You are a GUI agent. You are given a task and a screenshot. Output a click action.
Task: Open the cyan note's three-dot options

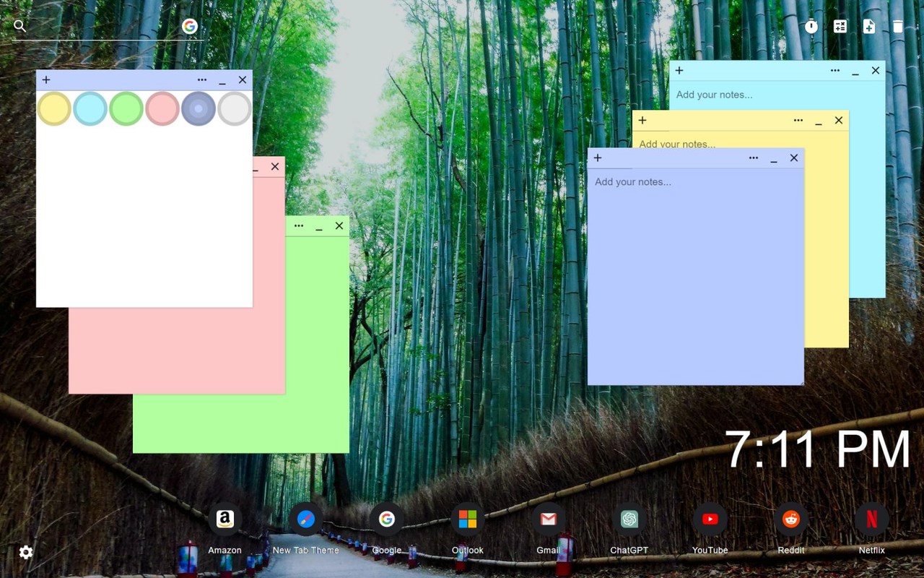pyautogui.click(x=835, y=71)
